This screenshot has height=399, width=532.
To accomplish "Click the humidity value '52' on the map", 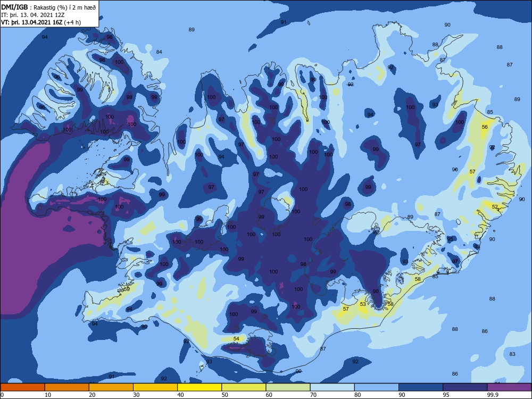I will point(495,206).
